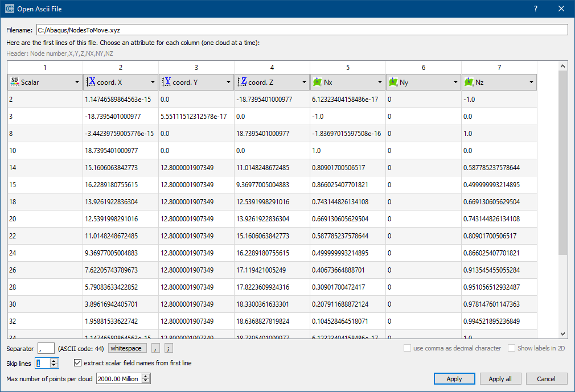Expand the column 4 coord. Z dropdown arrow
575x392 pixels.
(304, 82)
